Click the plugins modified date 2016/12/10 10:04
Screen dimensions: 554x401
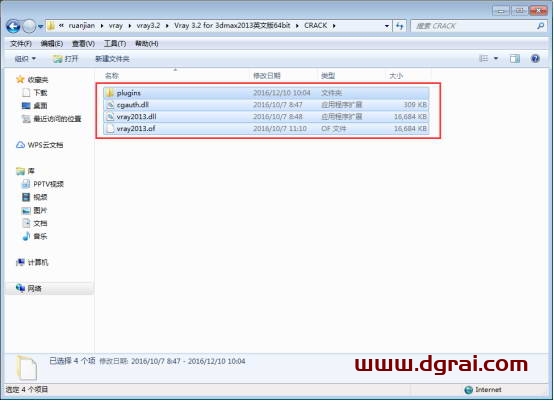[x=282, y=93]
